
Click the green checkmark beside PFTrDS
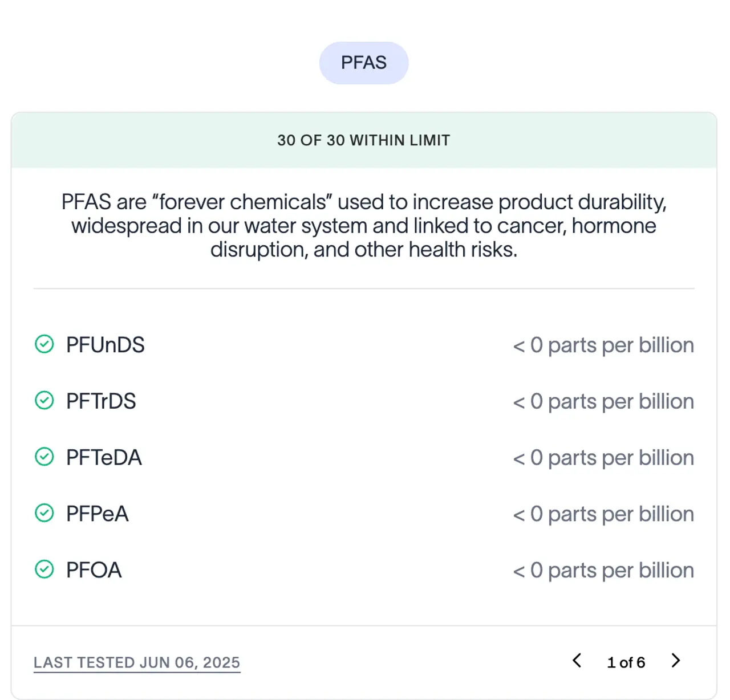(x=44, y=401)
